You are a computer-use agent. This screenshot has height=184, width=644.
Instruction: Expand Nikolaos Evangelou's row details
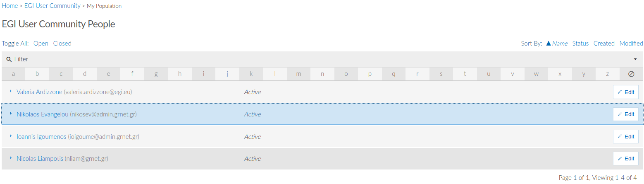pos(10,114)
